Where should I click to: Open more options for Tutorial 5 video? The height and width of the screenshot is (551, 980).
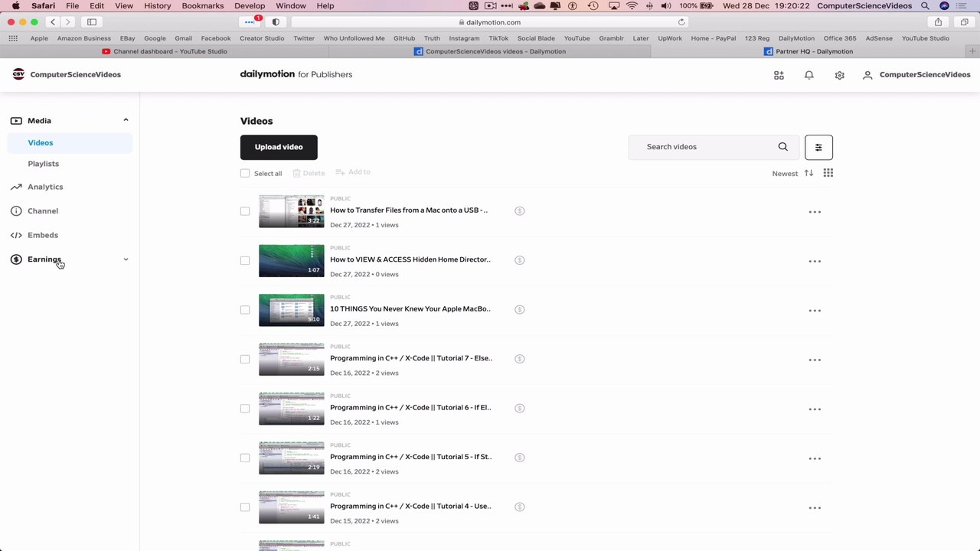[x=815, y=458]
